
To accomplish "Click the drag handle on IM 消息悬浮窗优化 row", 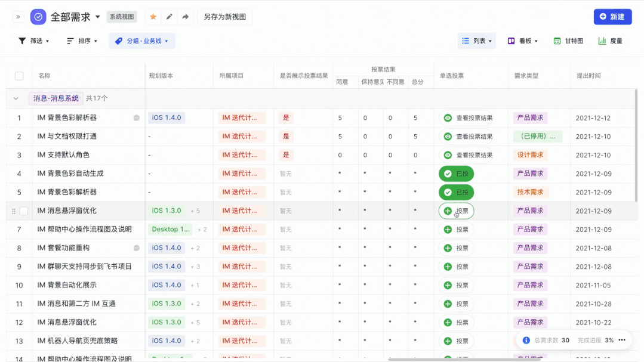I will pyautogui.click(x=14, y=211).
